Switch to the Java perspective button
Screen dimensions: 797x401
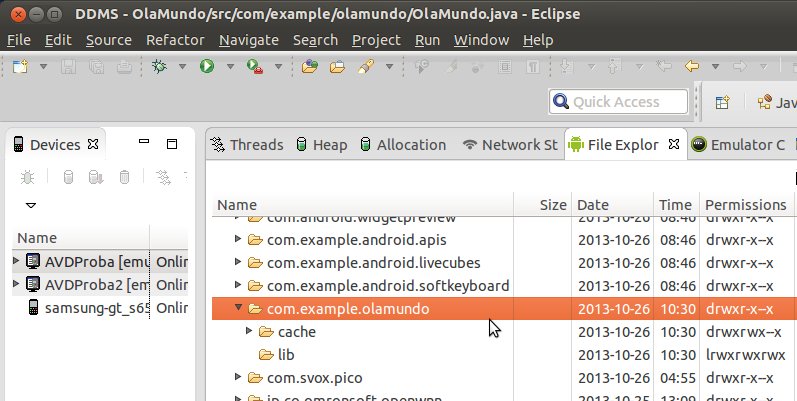777,102
